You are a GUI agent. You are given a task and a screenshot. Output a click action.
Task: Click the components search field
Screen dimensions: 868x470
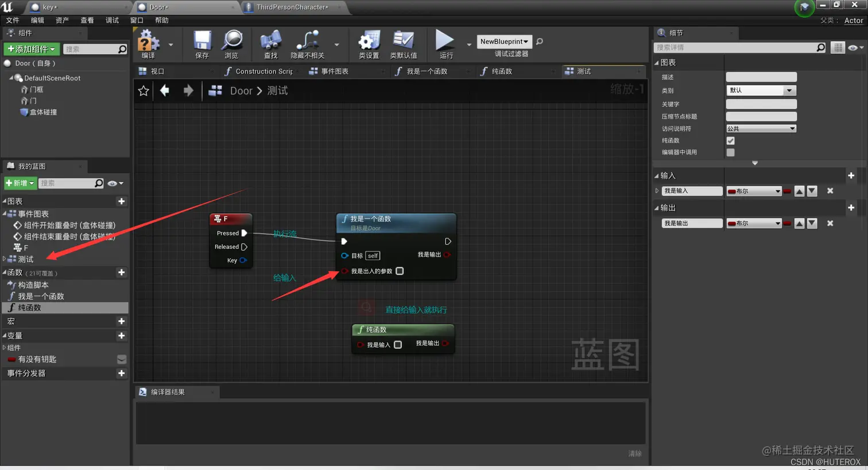click(95, 49)
